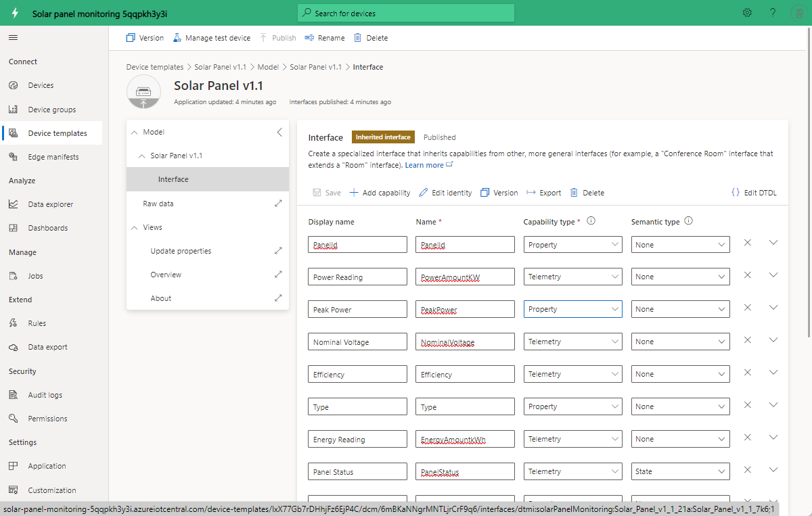This screenshot has width=812, height=516.
Task: Open Raw data in full-screen expand icon
Action: click(x=278, y=204)
